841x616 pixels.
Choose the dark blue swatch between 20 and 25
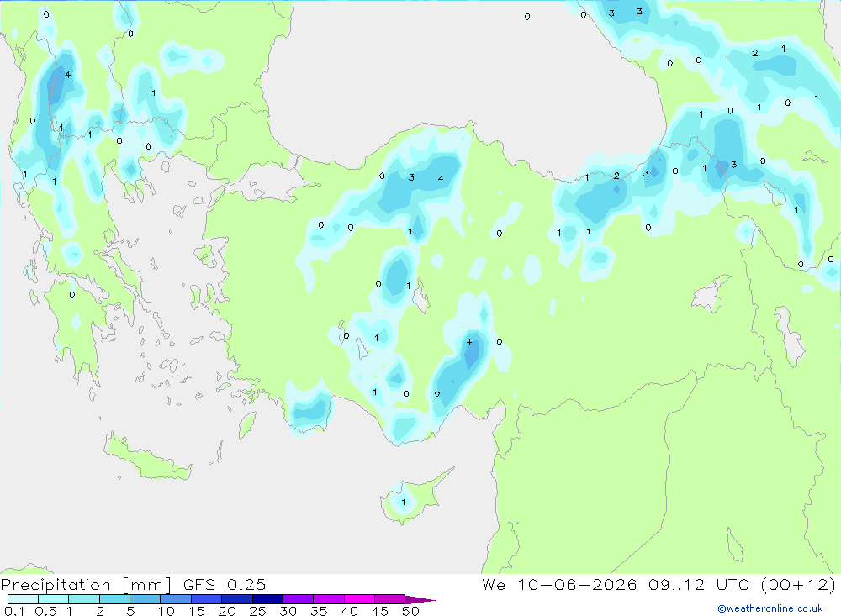point(237,599)
